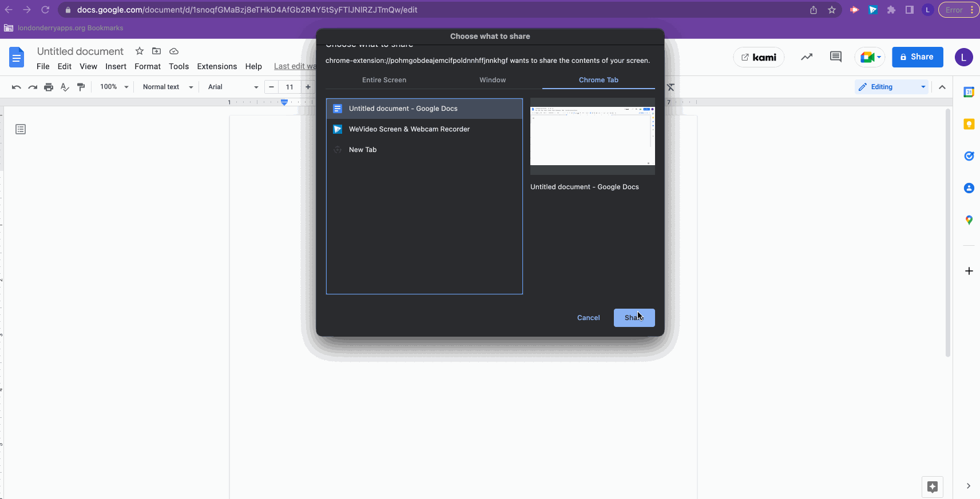Open the Format menu

(x=148, y=66)
